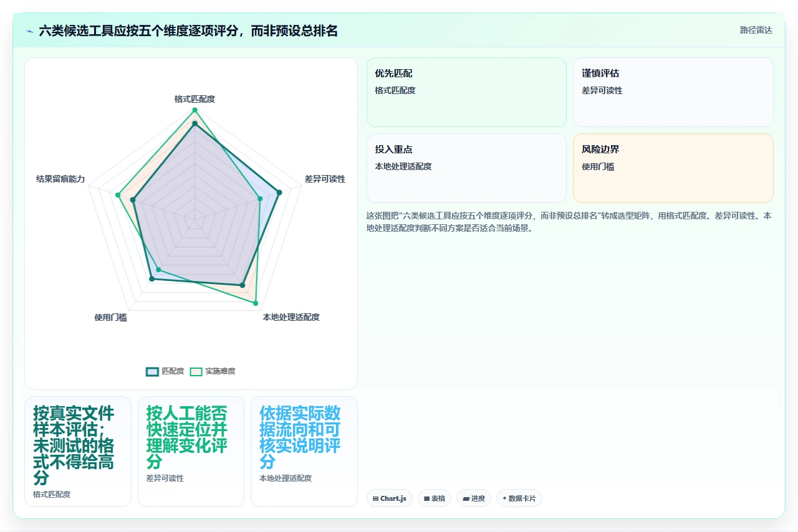Click the main title 六类候选工具应按五个维度逐项评分
This screenshot has height=532, width=798.
[x=188, y=31]
